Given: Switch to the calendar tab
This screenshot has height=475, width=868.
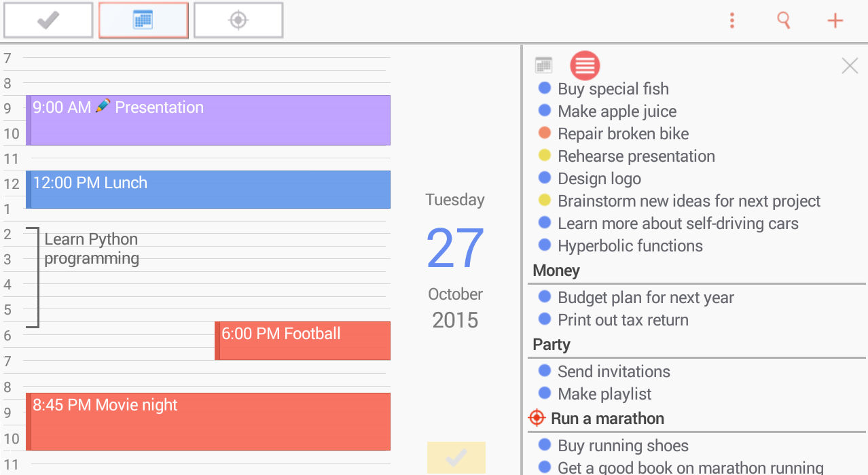Looking at the screenshot, I should coord(143,20).
